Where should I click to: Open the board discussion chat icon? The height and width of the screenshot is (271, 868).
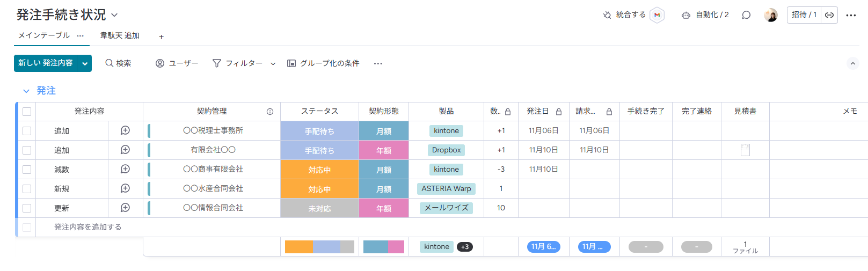[746, 15]
